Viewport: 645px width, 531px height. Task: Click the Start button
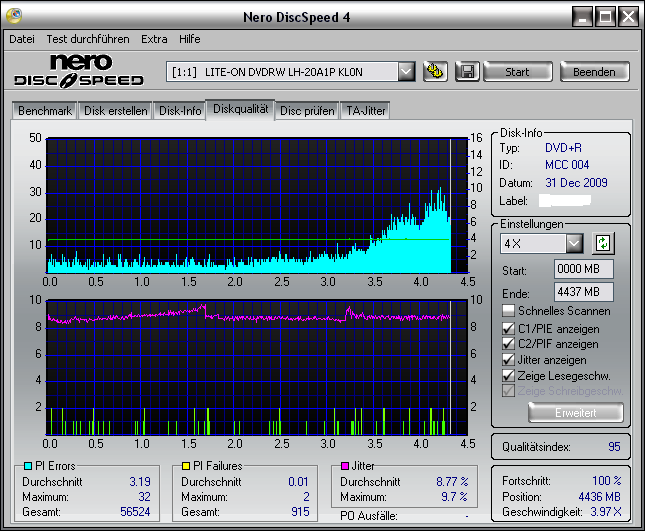[517, 72]
